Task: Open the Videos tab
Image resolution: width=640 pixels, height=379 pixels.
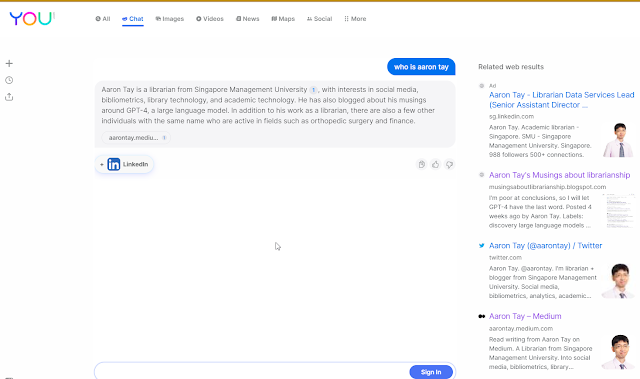Action: coord(210,19)
